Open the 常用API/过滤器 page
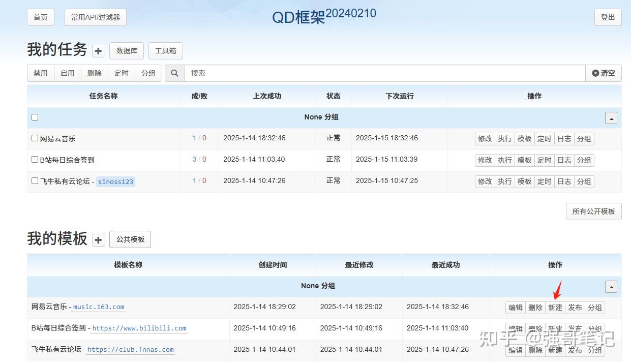The image size is (631, 364). [x=95, y=17]
